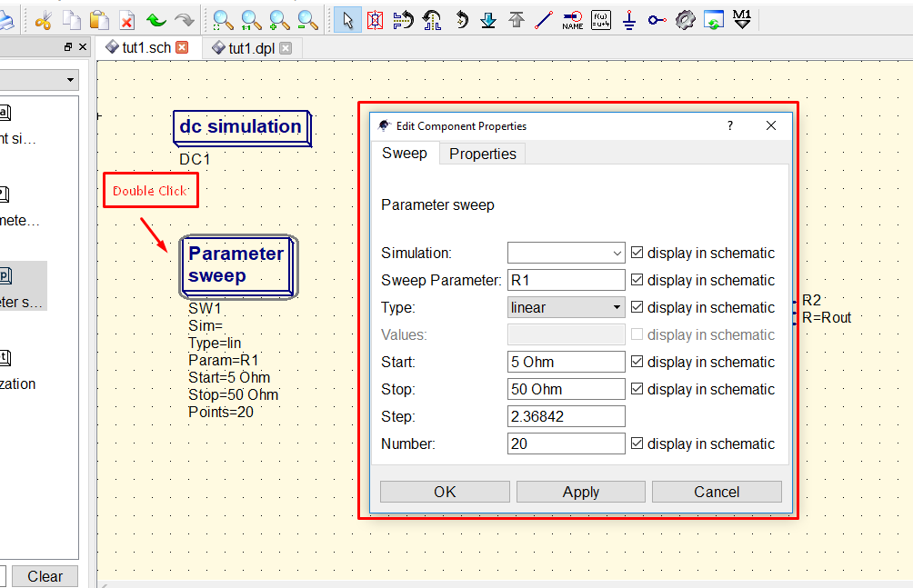Click the Insert Port icon
Screen dimensions: 913x588
[657, 21]
